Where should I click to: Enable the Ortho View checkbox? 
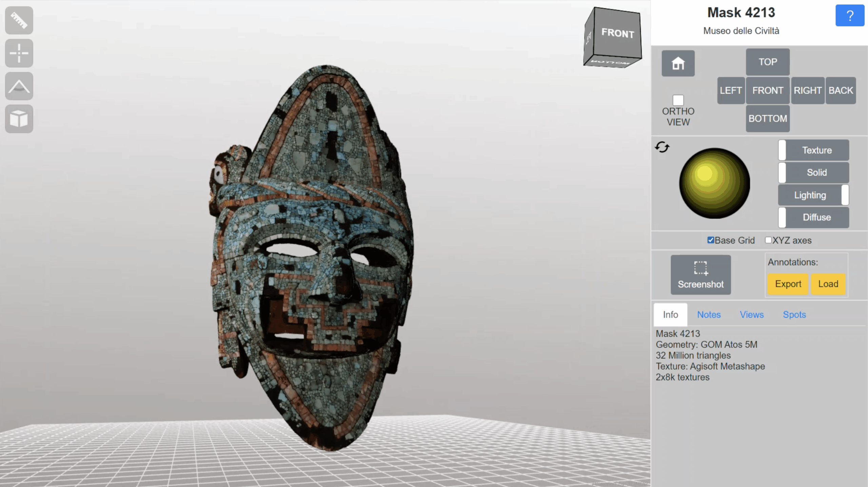678,100
